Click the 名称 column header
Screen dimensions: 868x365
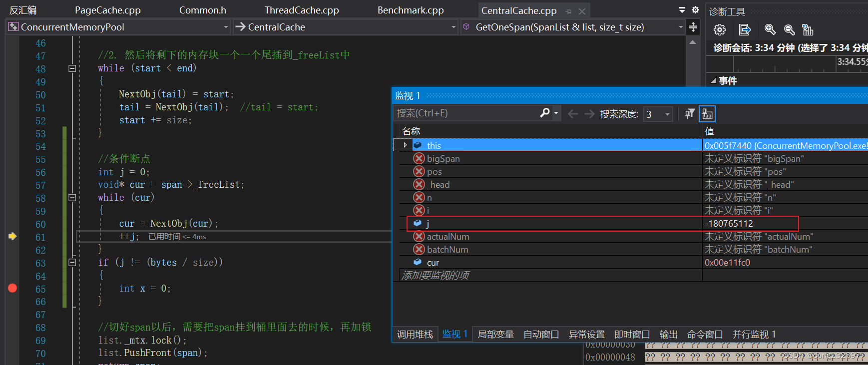[411, 131]
